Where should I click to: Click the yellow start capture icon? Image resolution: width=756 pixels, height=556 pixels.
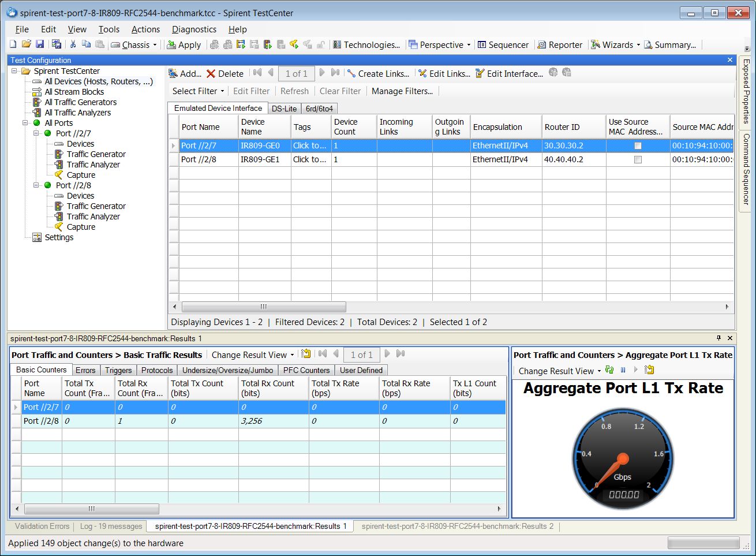tap(294, 44)
